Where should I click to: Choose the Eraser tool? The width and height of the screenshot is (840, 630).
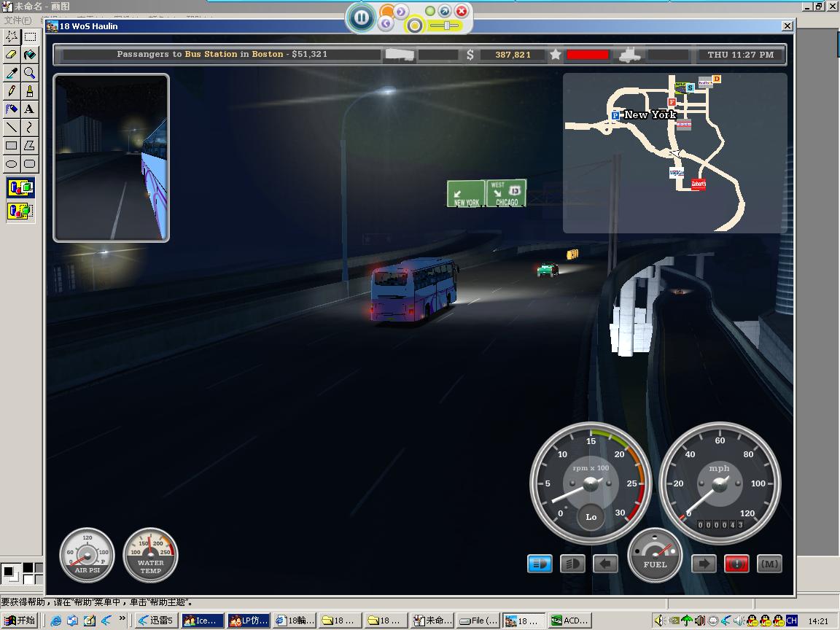pos(11,54)
